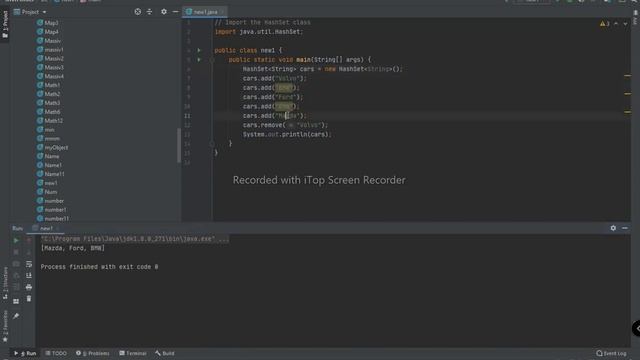Open the Terminal tool window
The height and width of the screenshot is (360, 640).
(x=133, y=353)
